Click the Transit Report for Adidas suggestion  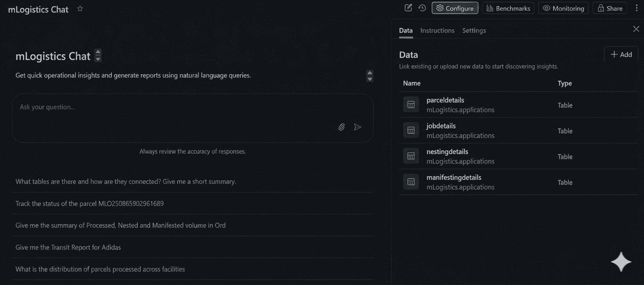tap(68, 247)
